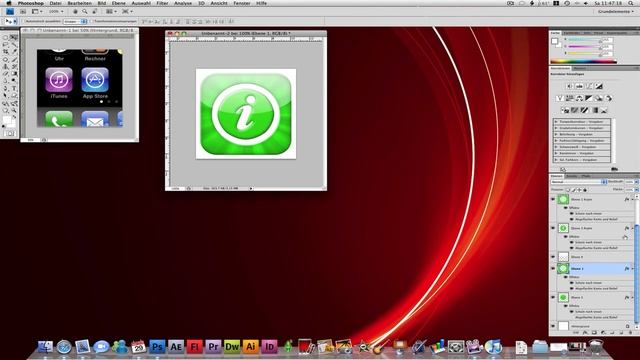The height and width of the screenshot is (360, 640).
Task: Click the color spectrum ramp
Action: (x=583, y=61)
